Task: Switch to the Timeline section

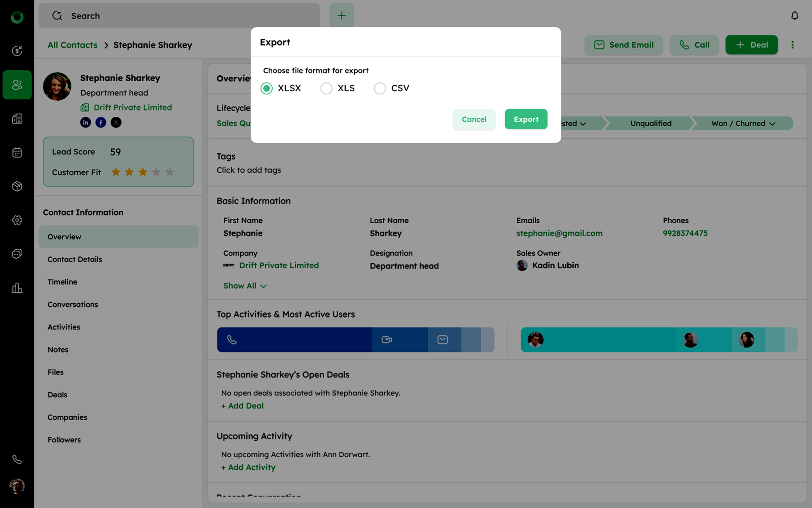Action: 62,282
